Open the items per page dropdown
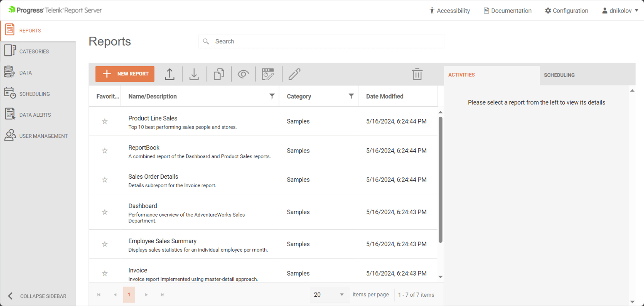Viewport: 644px width, 306px height. click(x=329, y=294)
